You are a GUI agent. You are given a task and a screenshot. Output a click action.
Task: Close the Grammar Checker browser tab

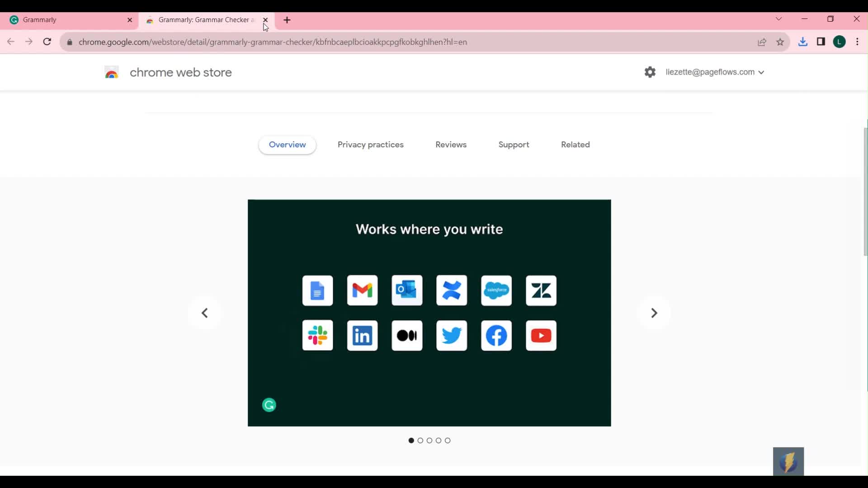(x=265, y=20)
